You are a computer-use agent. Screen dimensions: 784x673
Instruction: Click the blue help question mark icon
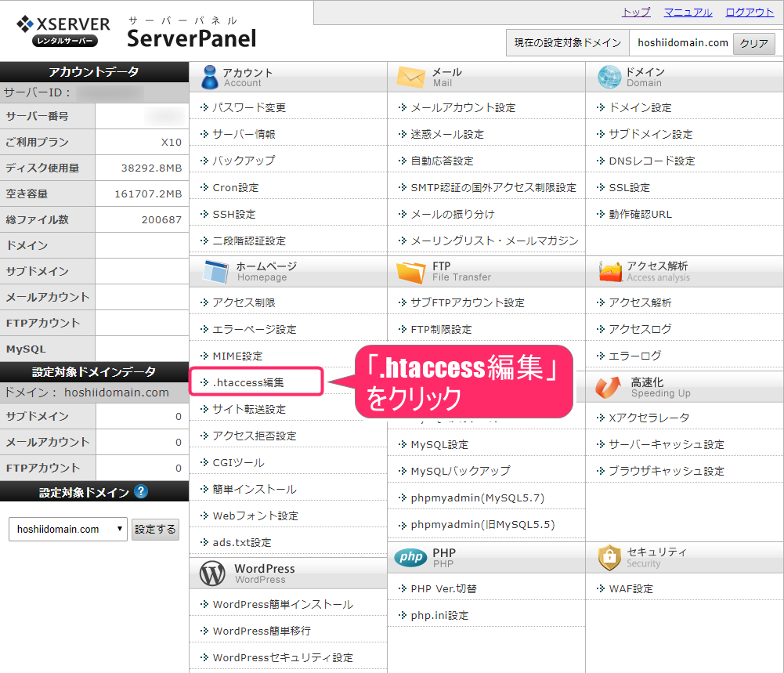coord(141,492)
